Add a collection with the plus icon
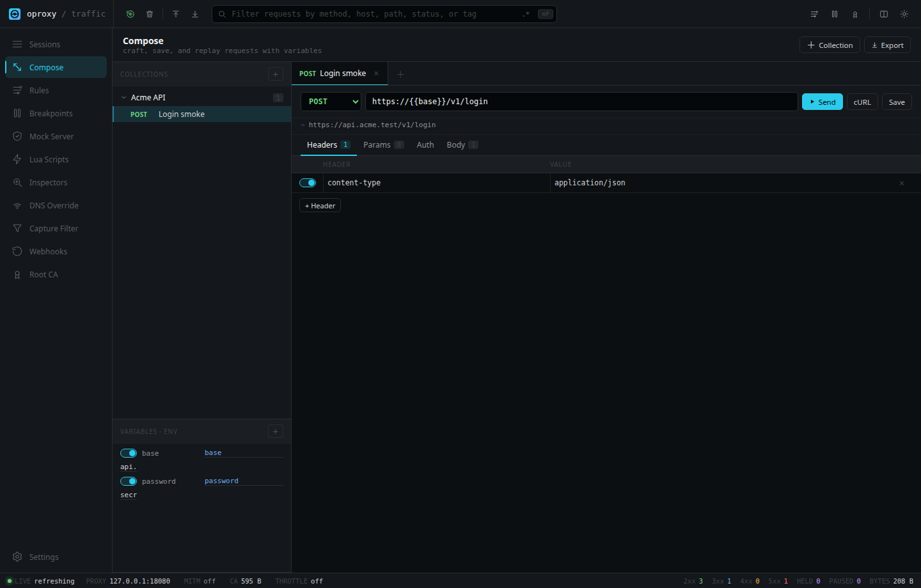This screenshot has width=921, height=588. pyautogui.click(x=276, y=74)
